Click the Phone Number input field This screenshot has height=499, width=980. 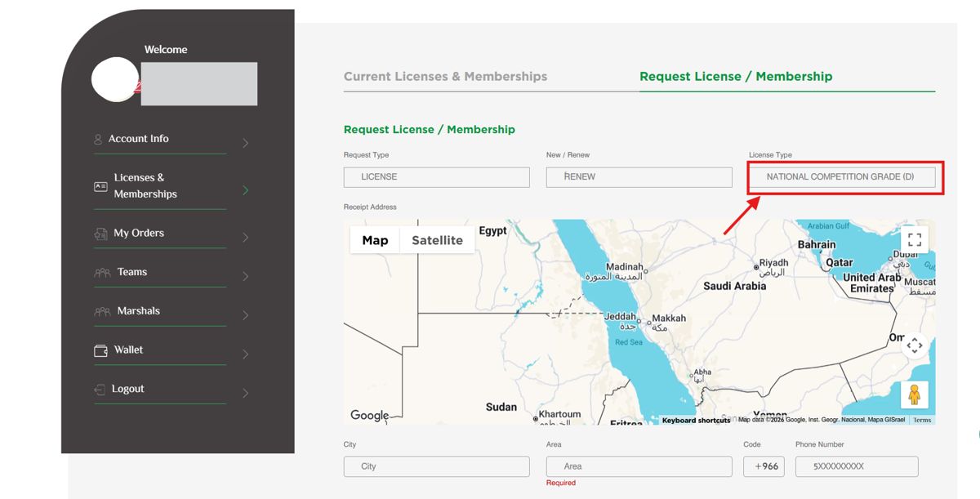point(857,466)
